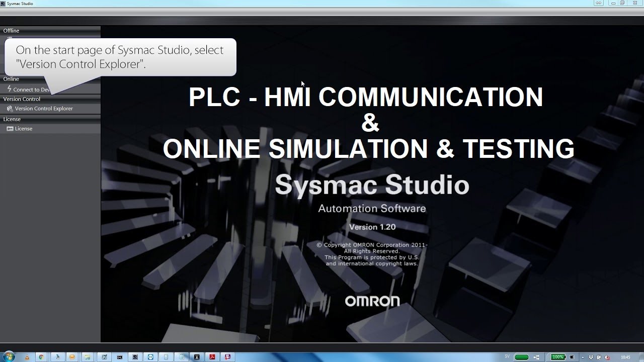This screenshot has width=644, height=362.
Task: Click the 10:45 system clock
Action: pyautogui.click(x=625, y=357)
